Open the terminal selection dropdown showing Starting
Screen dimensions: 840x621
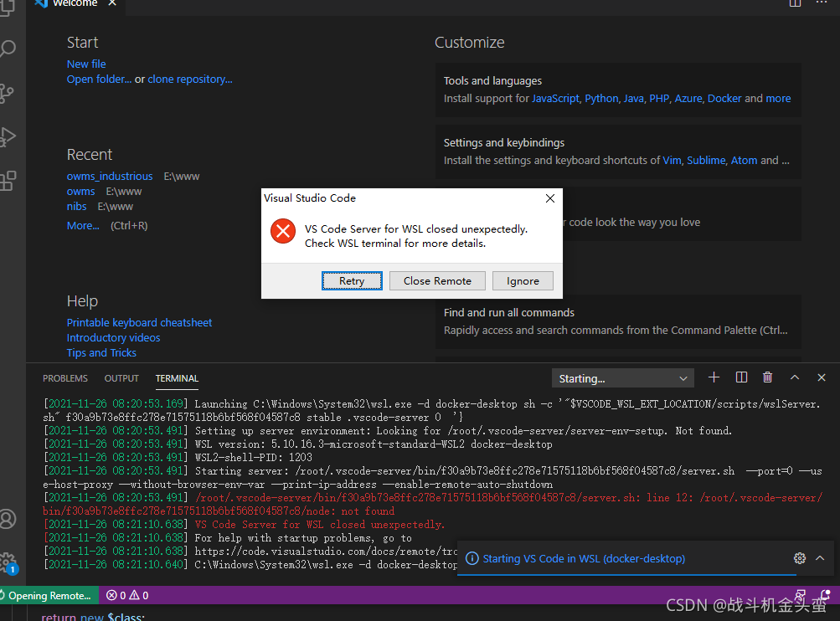(x=622, y=377)
